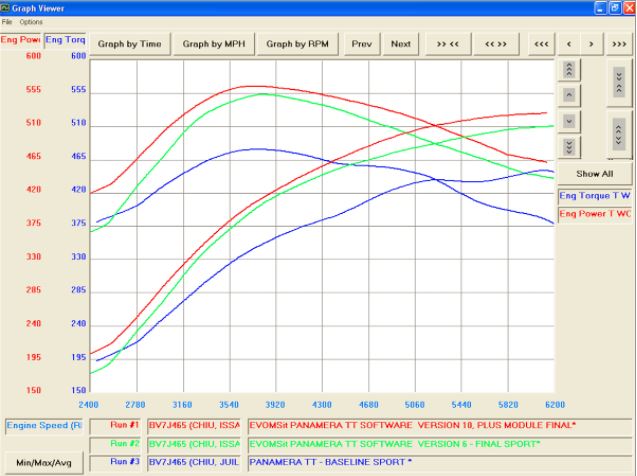Click the horizontal zoom-out expand arrows button
This screenshot has width=637, height=476.
495,44
